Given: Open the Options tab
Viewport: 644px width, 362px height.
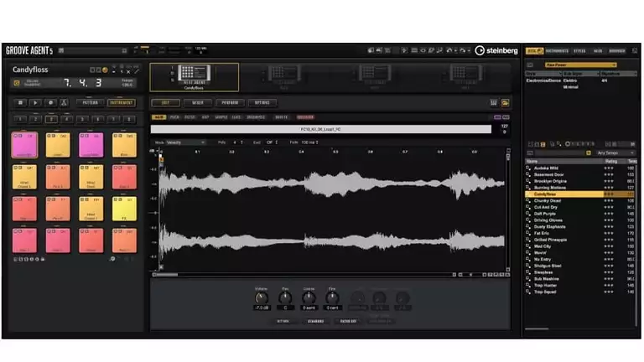Looking at the screenshot, I should tap(262, 102).
